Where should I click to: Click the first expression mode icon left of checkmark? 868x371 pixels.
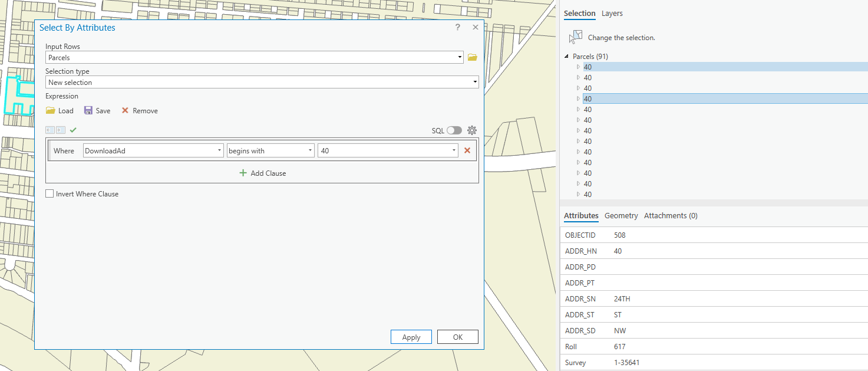49,130
